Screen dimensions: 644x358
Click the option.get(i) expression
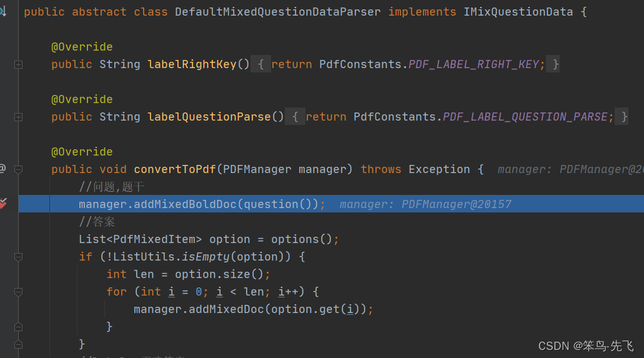pyautogui.click(x=315, y=309)
